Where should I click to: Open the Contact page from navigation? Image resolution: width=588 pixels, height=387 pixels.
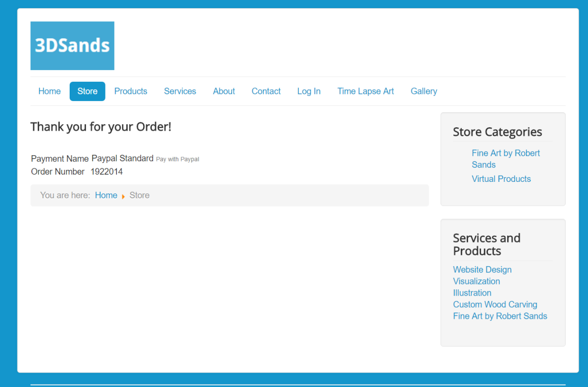(x=266, y=91)
